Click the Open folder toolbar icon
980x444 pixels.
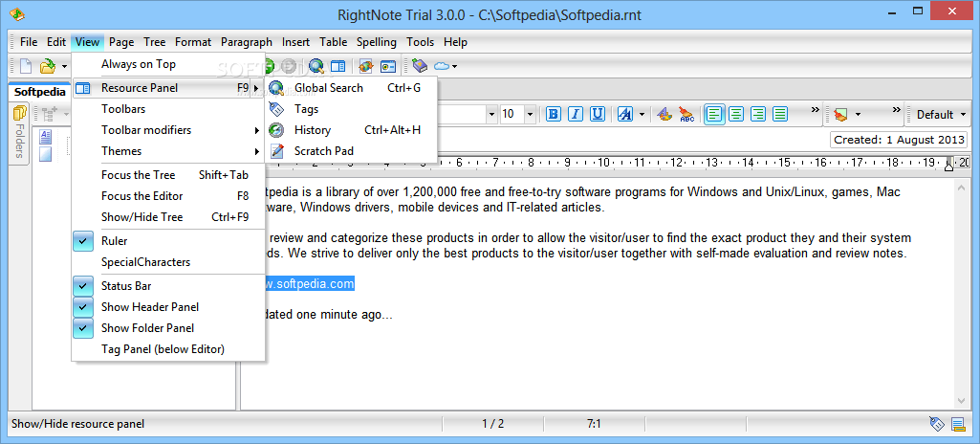click(x=48, y=66)
